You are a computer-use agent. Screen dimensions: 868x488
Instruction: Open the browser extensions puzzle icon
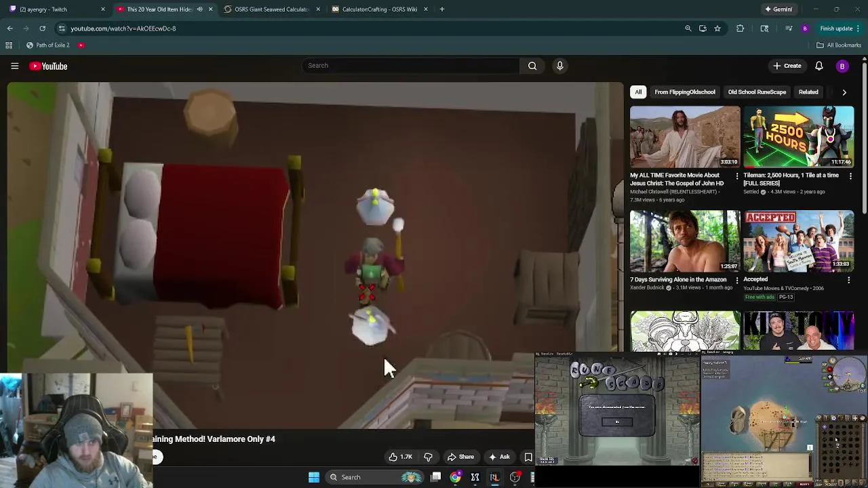click(740, 28)
